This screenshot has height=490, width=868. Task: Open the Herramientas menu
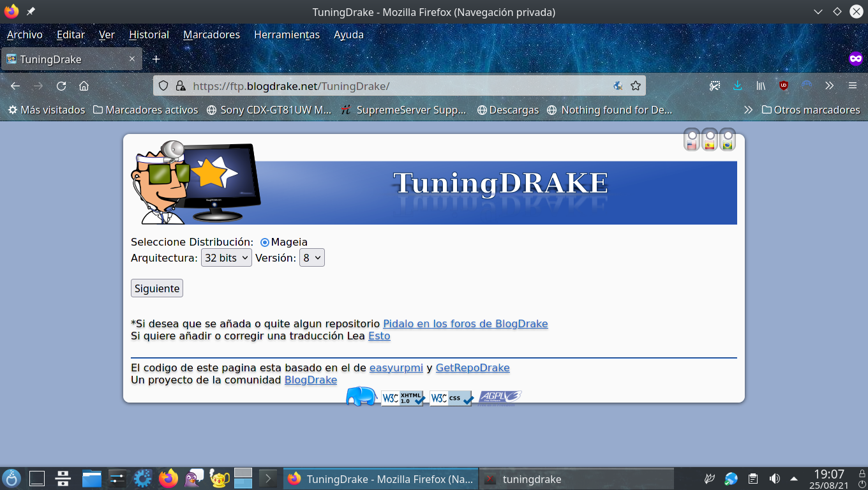tap(287, 34)
